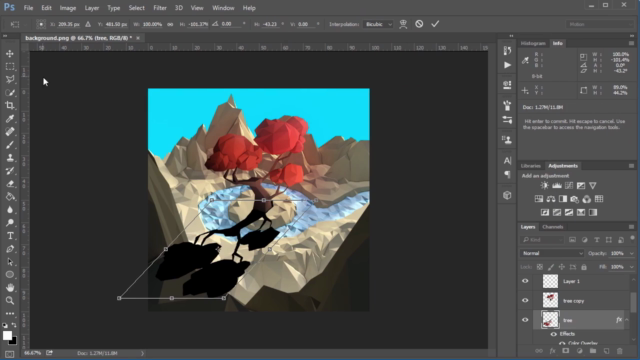Select the Paint Bucket tool
The image size is (640, 360).
click(10, 197)
